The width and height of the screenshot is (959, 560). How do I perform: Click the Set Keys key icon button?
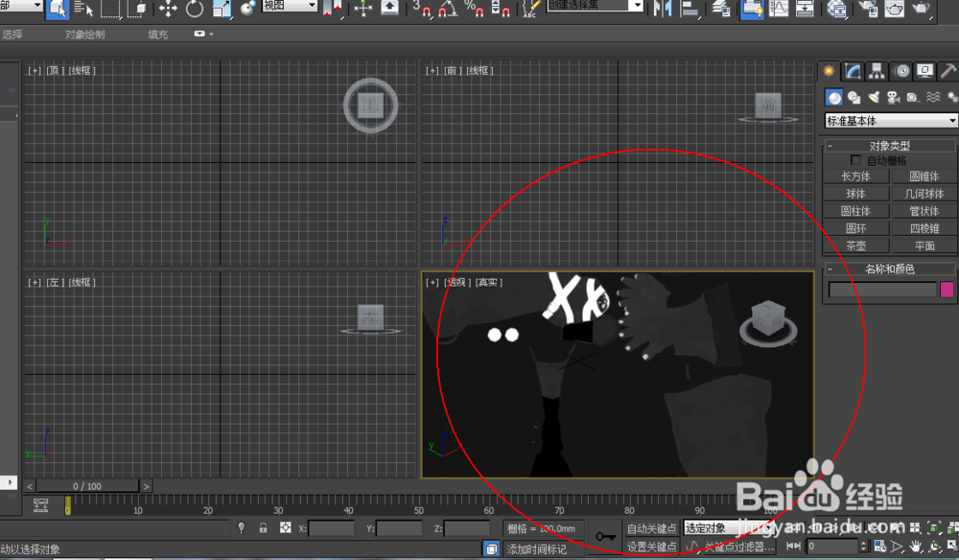pos(605,537)
